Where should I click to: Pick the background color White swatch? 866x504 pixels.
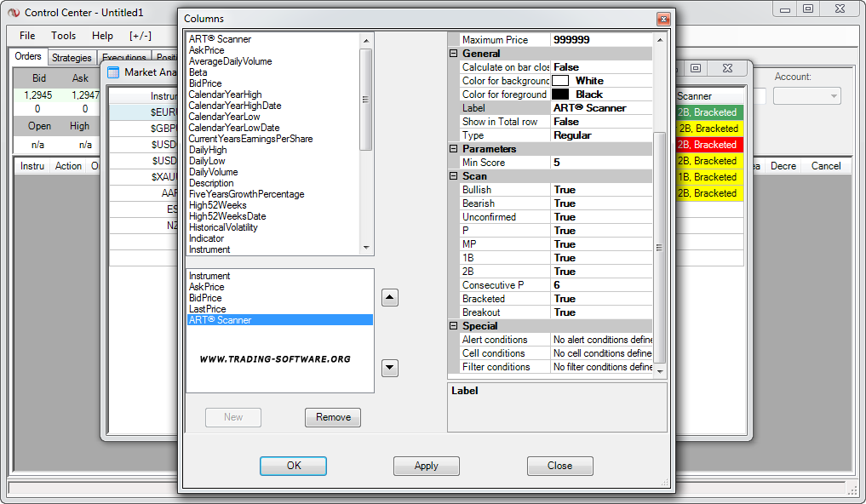point(560,81)
